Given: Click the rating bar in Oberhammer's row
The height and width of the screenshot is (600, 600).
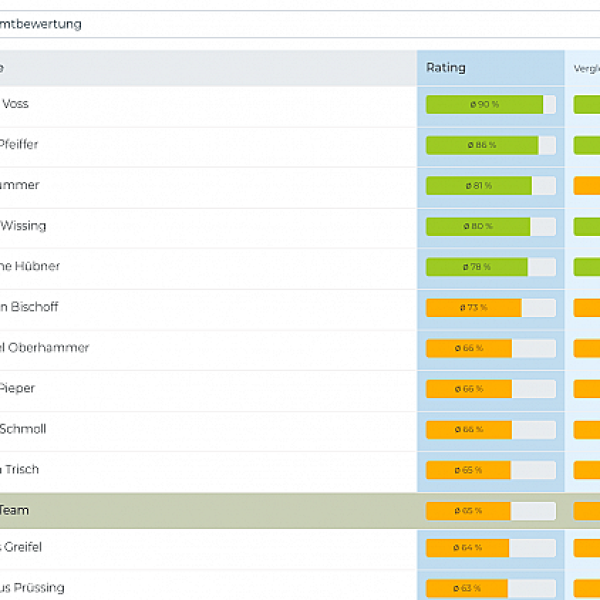Looking at the screenshot, I should (491, 348).
